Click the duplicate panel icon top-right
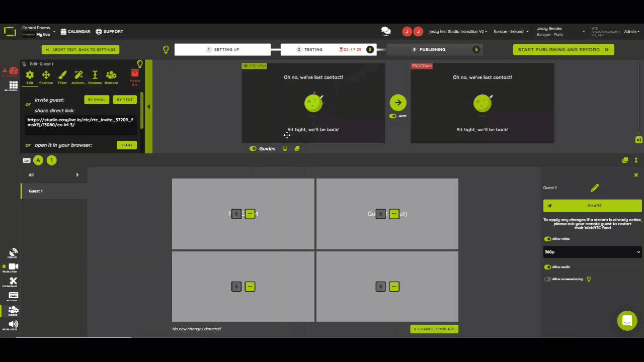Image resolution: width=644 pixels, height=362 pixels. (x=625, y=160)
